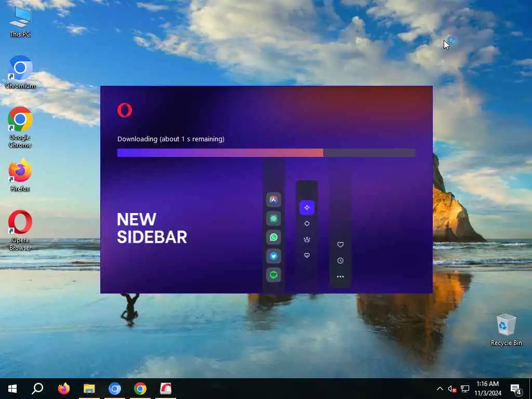532x399 pixels.
Task: Open the This PC desktop icon
Action: point(20,21)
